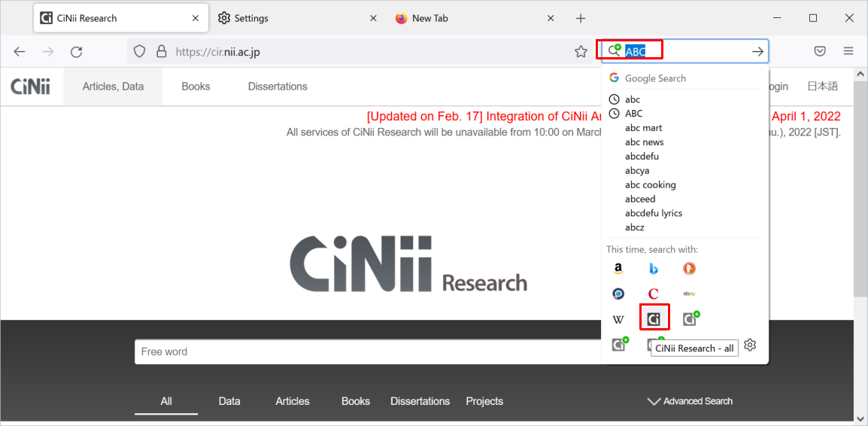Screen dimensions: 868x426
Task: Search with the Amazon engine icon
Action: click(618, 269)
